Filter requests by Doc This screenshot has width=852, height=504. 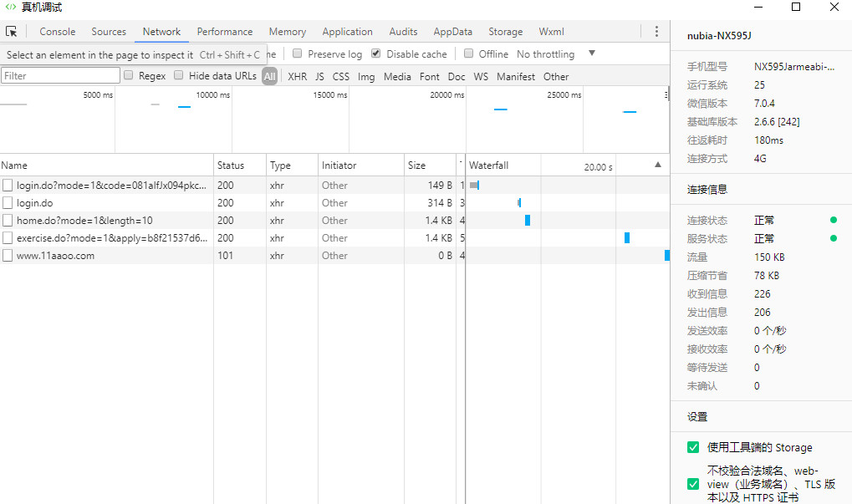(x=457, y=77)
